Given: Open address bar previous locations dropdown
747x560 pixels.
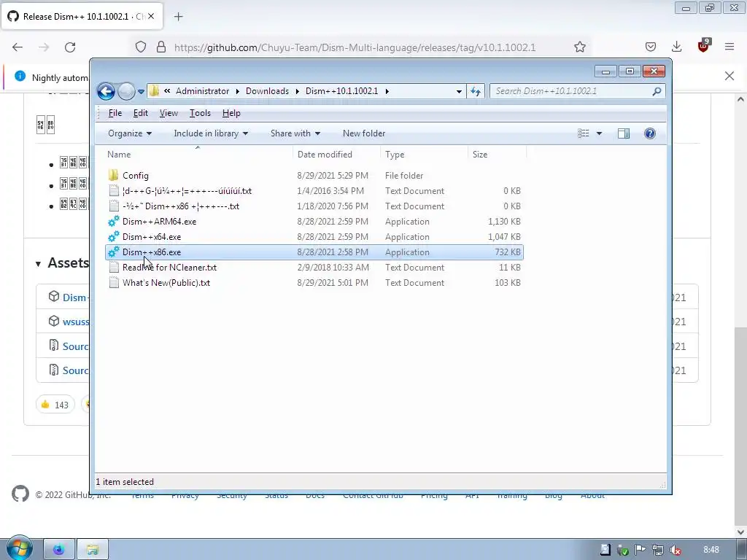Looking at the screenshot, I should tap(459, 91).
